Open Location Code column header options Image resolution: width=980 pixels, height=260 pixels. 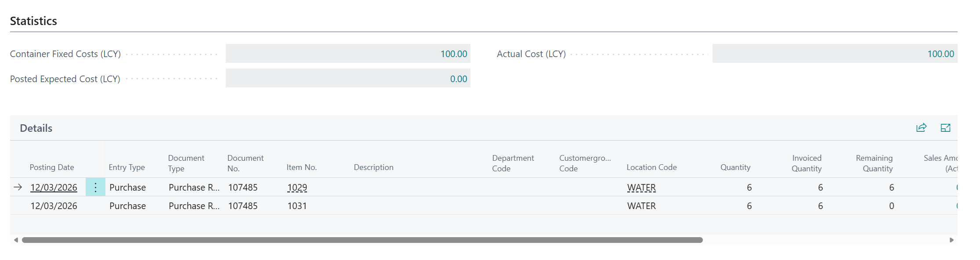[651, 167]
